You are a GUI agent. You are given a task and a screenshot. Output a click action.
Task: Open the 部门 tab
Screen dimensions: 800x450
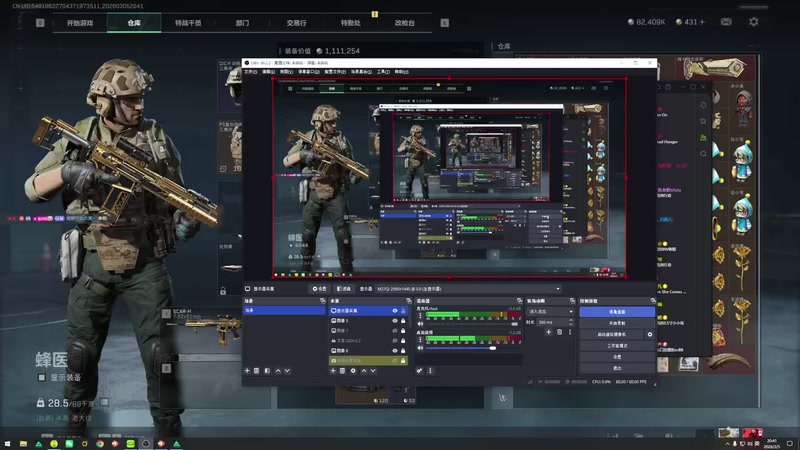[242, 23]
